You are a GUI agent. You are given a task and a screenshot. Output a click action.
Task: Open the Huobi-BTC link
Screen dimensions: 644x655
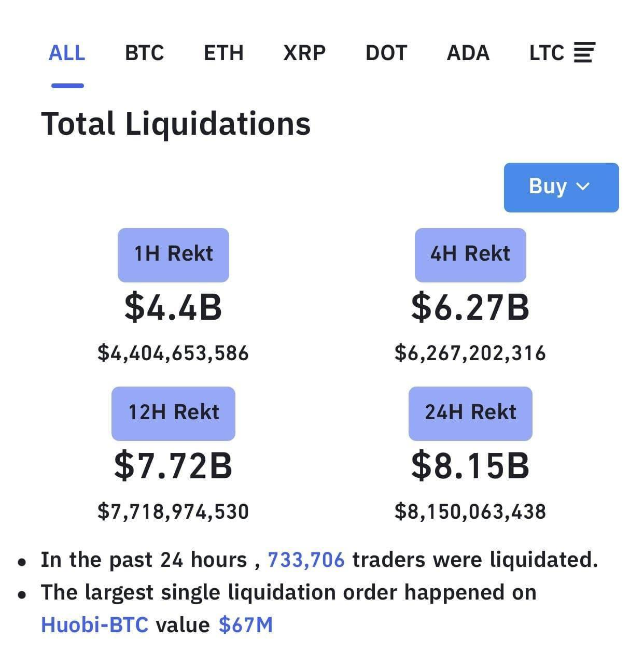94,625
